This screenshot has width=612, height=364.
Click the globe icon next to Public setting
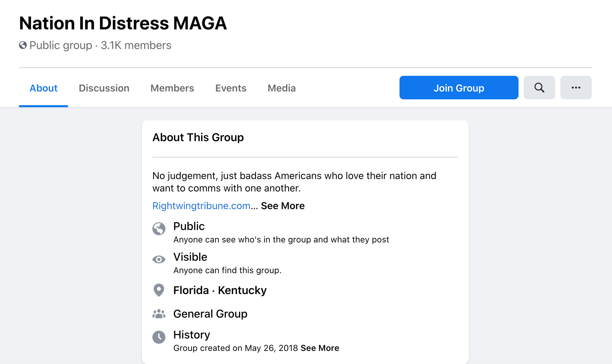coord(159,229)
